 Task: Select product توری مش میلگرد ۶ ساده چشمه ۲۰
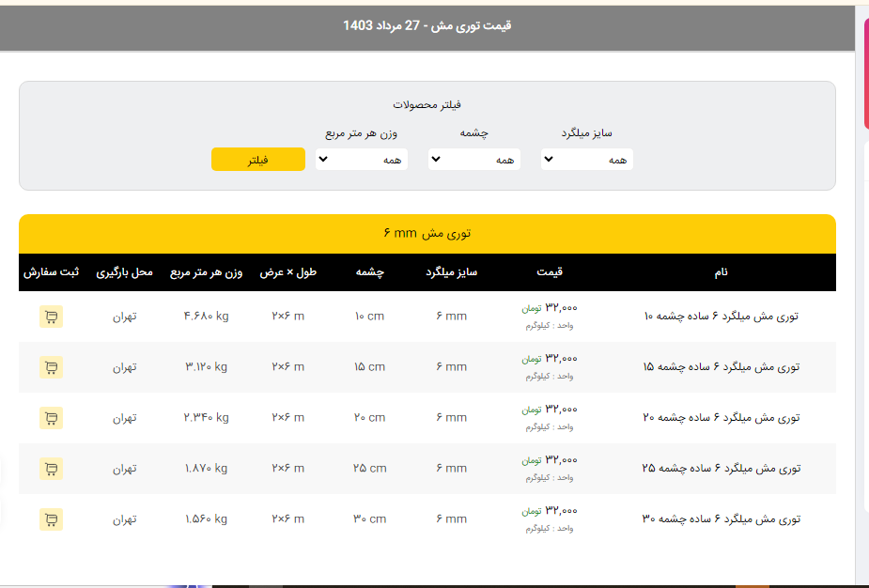pyautogui.click(x=721, y=418)
